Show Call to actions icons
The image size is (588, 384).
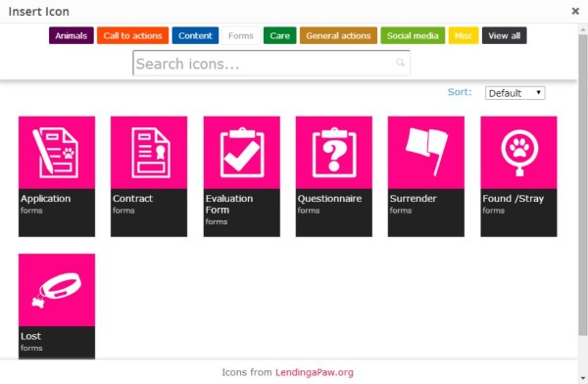pos(132,35)
